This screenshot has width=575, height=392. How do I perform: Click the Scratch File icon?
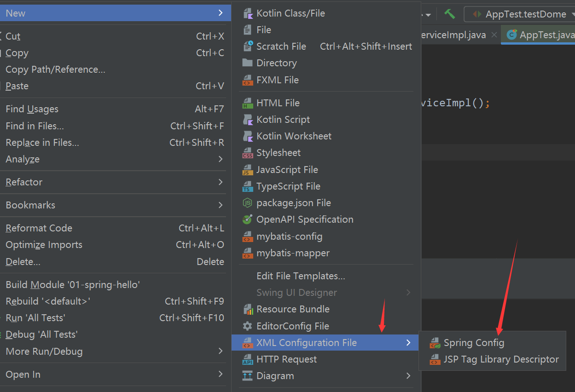pyautogui.click(x=248, y=46)
